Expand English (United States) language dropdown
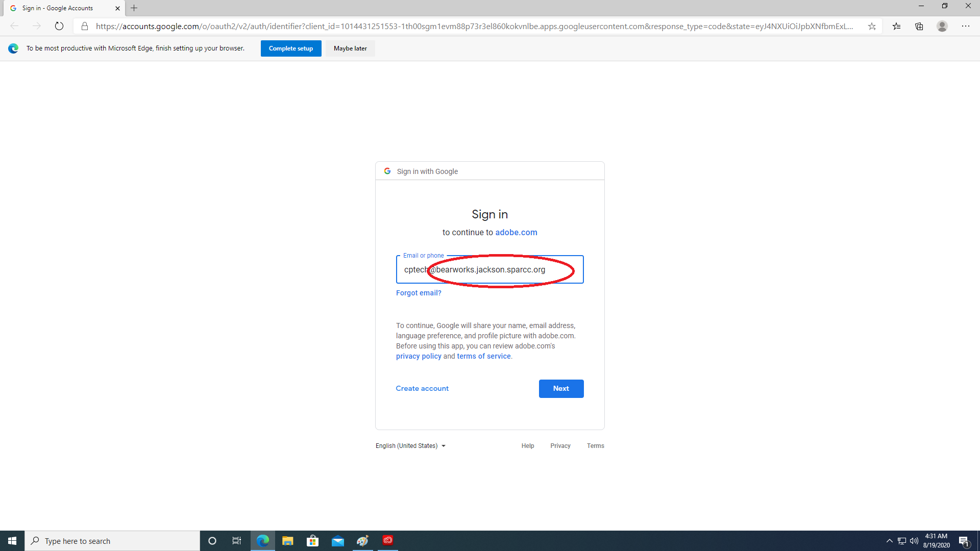This screenshot has height=551, width=980. pyautogui.click(x=410, y=446)
